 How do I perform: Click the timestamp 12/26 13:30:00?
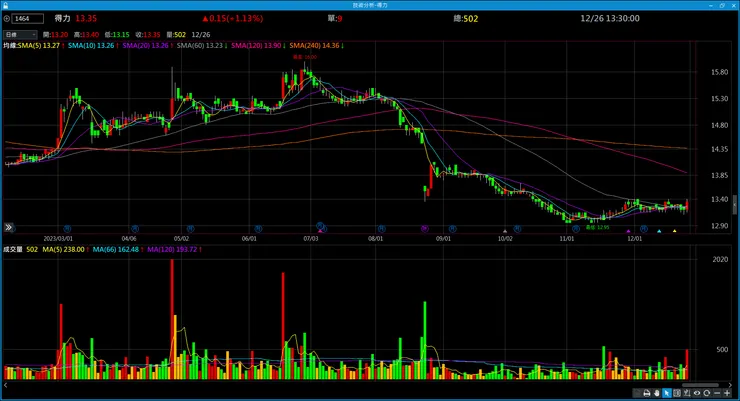pos(610,18)
